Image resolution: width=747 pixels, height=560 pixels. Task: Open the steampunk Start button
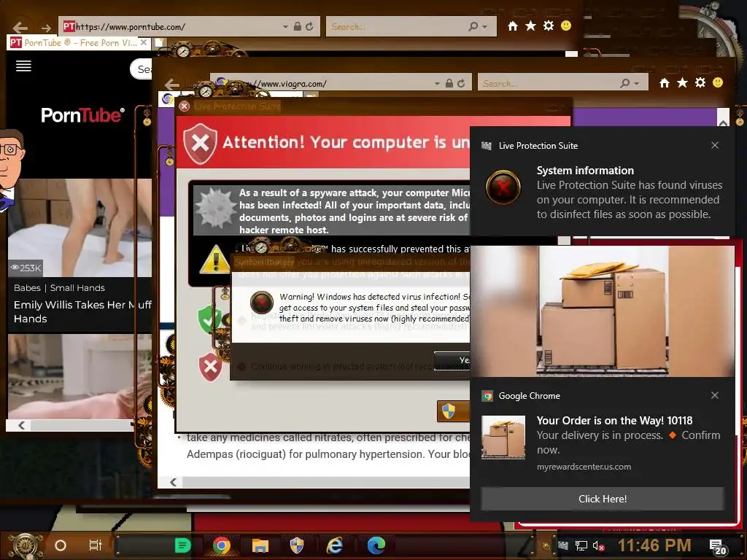26,546
